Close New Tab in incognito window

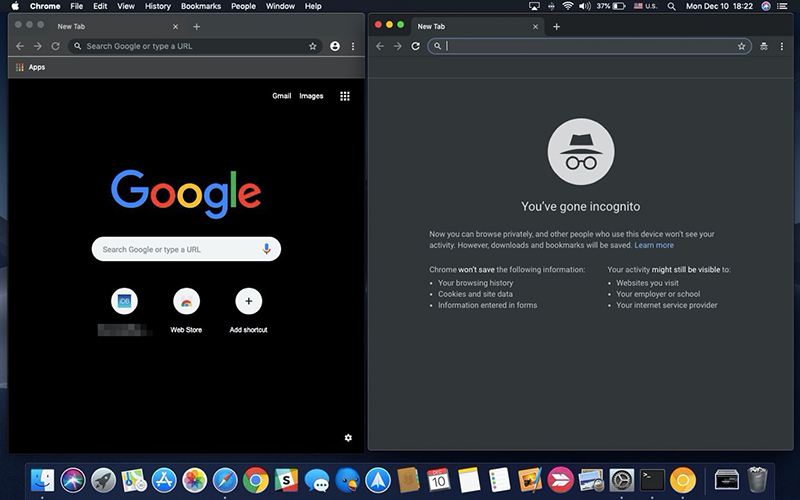pyautogui.click(x=535, y=27)
